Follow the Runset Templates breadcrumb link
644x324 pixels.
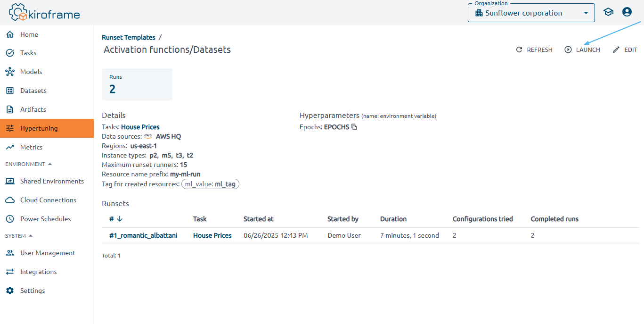pyautogui.click(x=129, y=37)
